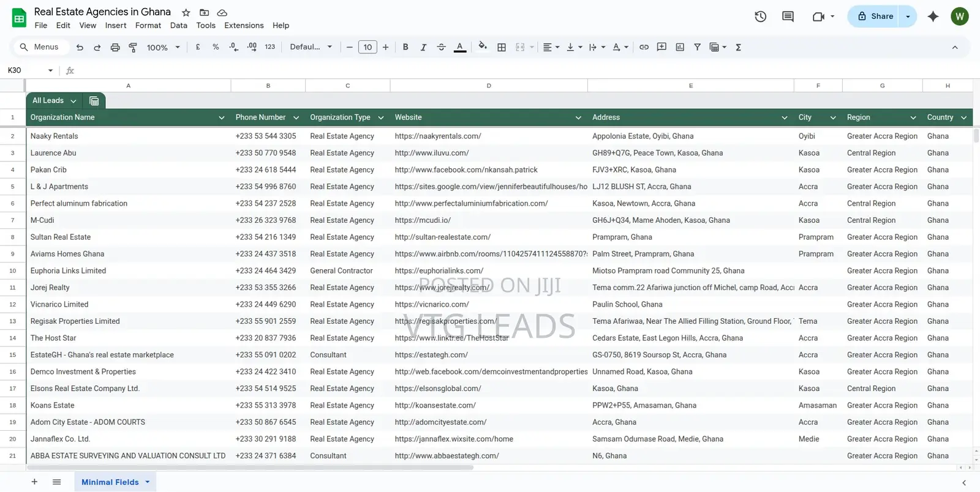Click the Create a filter icon
This screenshot has height=492, width=980.
(697, 47)
